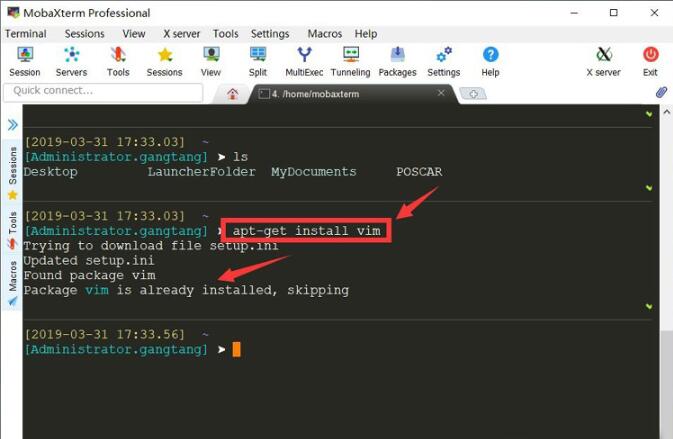
Task: Open the Macros menu in menu bar
Action: click(325, 33)
